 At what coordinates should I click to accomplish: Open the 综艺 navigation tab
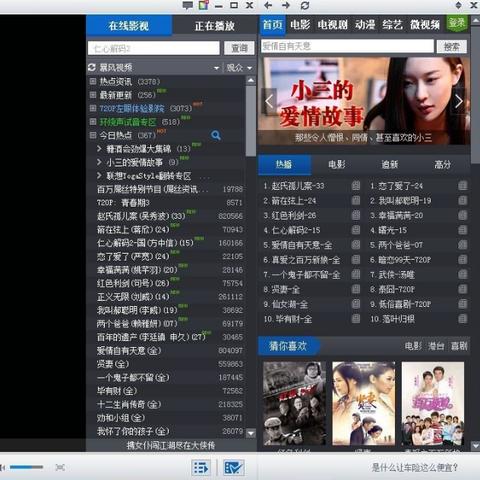392,25
